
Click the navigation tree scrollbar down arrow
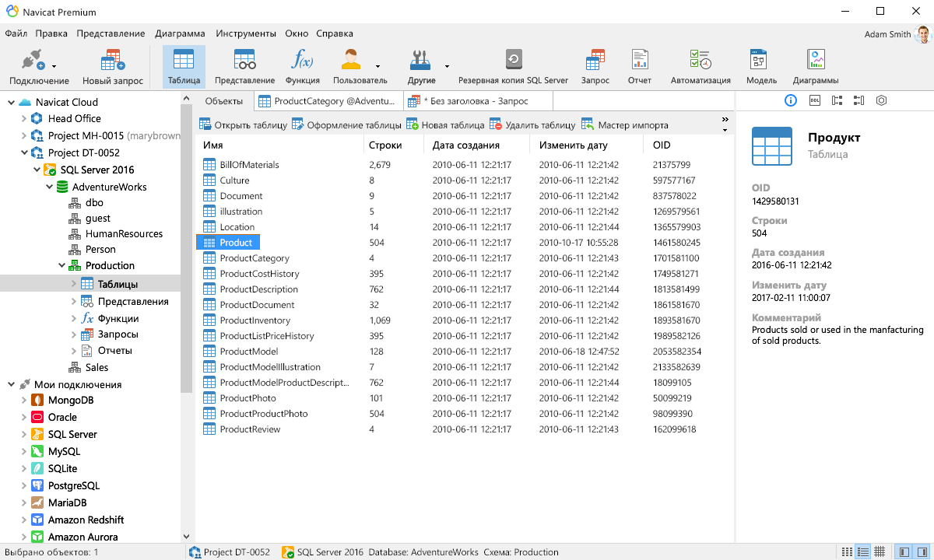click(186, 536)
